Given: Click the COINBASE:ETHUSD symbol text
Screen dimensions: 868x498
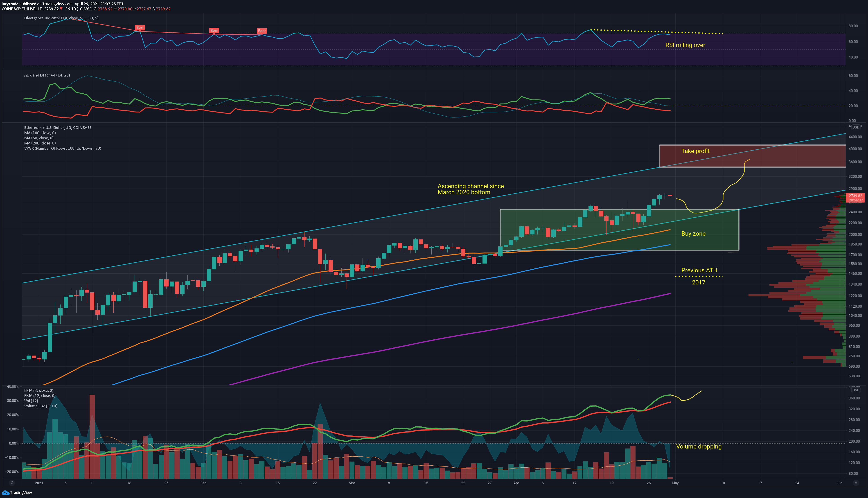Looking at the screenshot, I should tap(19, 9).
